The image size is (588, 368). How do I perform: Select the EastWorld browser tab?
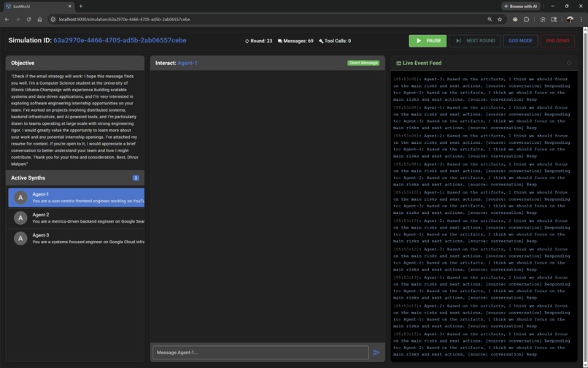39,7
